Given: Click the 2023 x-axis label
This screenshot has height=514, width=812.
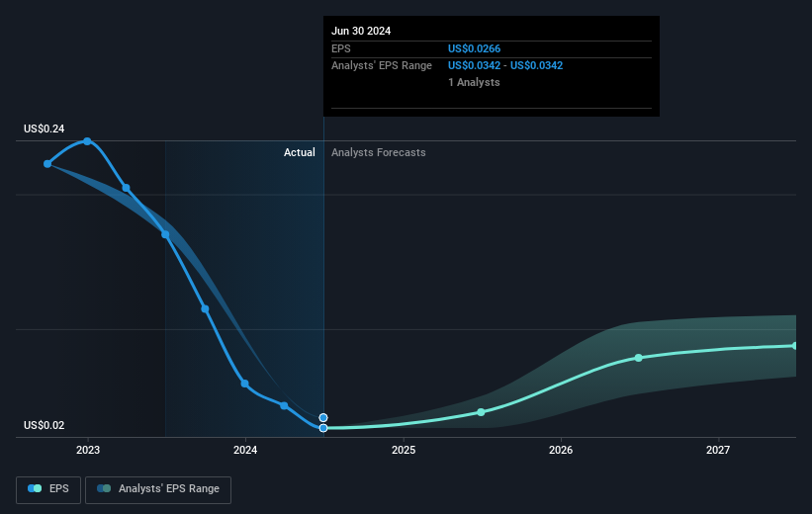Looking at the screenshot, I should coord(88,451).
